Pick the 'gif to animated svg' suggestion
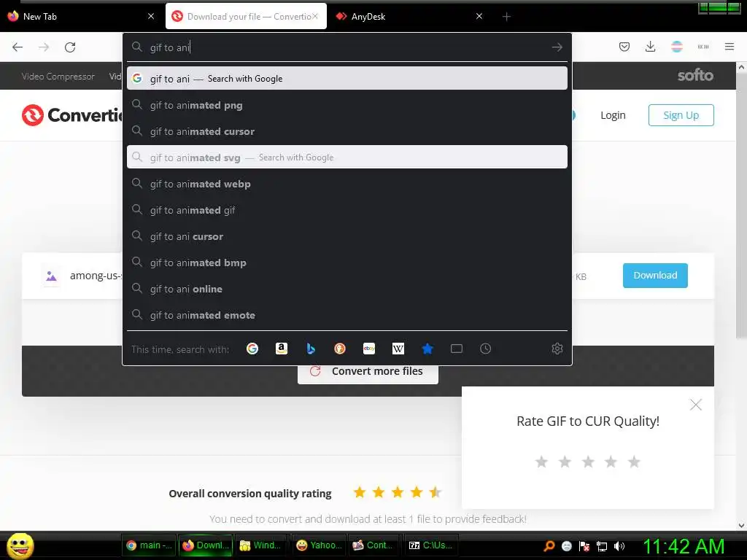The image size is (747, 560). pos(347,157)
